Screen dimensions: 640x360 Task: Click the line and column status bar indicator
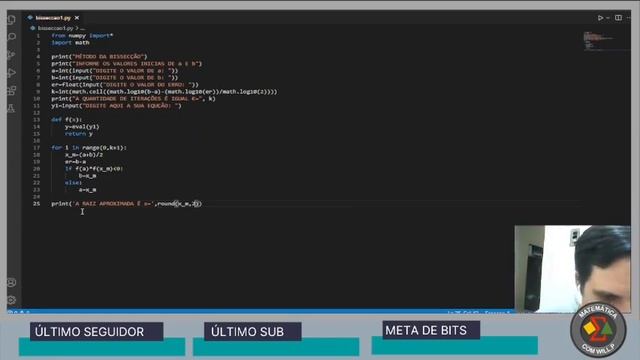[463, 313]
